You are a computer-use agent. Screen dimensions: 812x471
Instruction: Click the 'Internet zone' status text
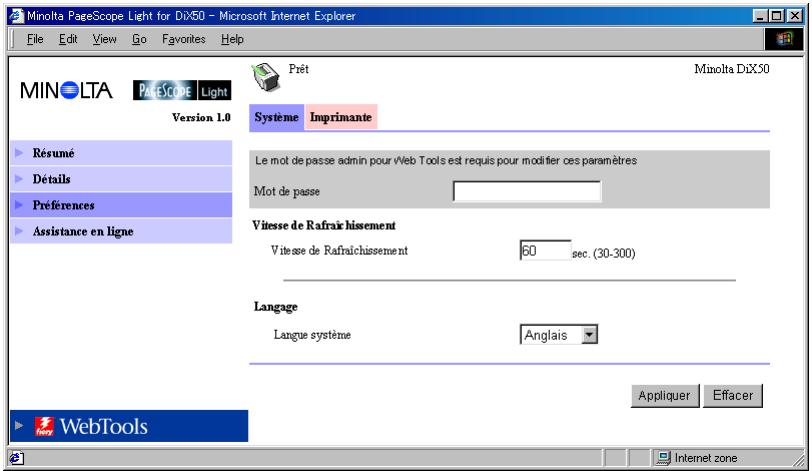[705, 458]
